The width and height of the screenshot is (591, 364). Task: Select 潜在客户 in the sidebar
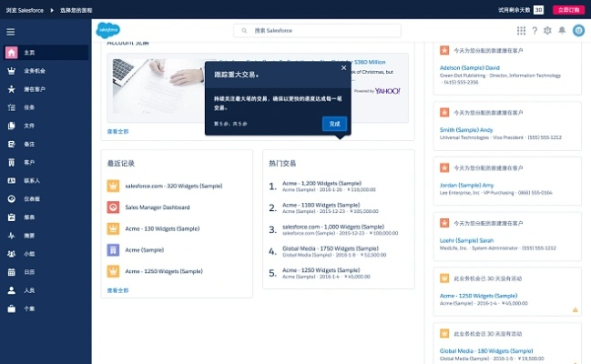pos(35,89)
